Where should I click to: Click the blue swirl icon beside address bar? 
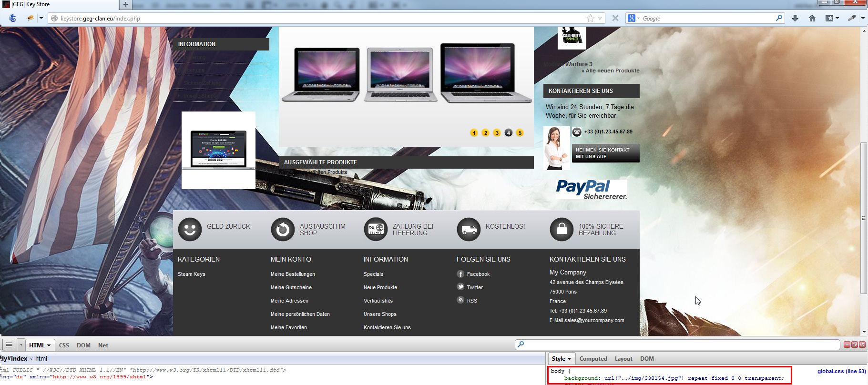pos(12,18)
